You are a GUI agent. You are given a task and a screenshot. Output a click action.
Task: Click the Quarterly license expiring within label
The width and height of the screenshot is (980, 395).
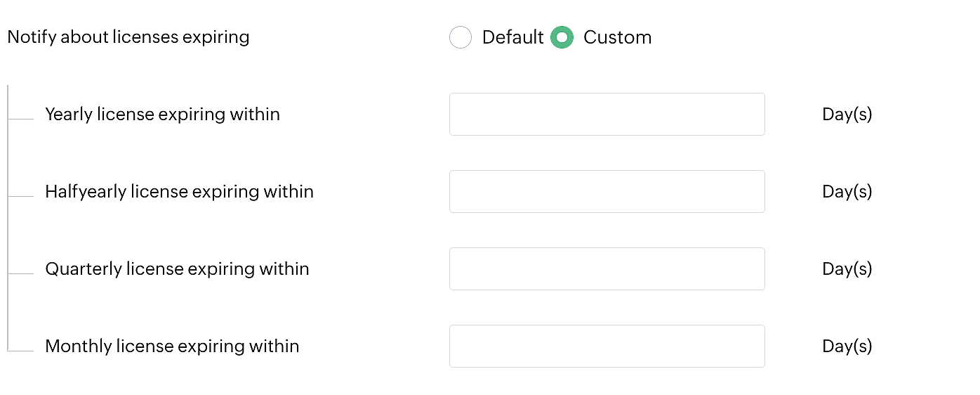pyautogui.click(x=177, y=268)
